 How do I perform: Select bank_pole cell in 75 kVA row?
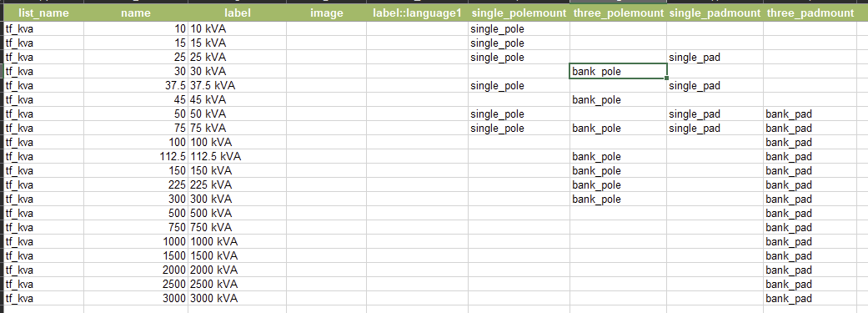(x=619, y=129)
